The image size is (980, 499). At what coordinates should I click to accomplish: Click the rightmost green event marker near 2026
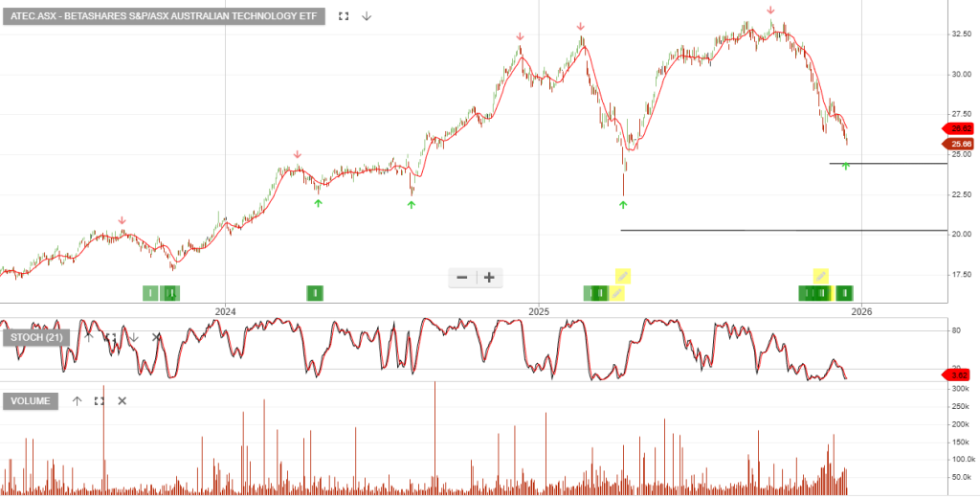pyautogui.click(x=845, y=293)
